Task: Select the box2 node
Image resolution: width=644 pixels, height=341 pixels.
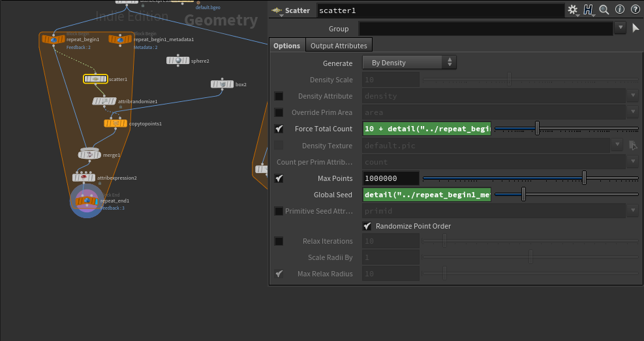Action: pos(222,84)
